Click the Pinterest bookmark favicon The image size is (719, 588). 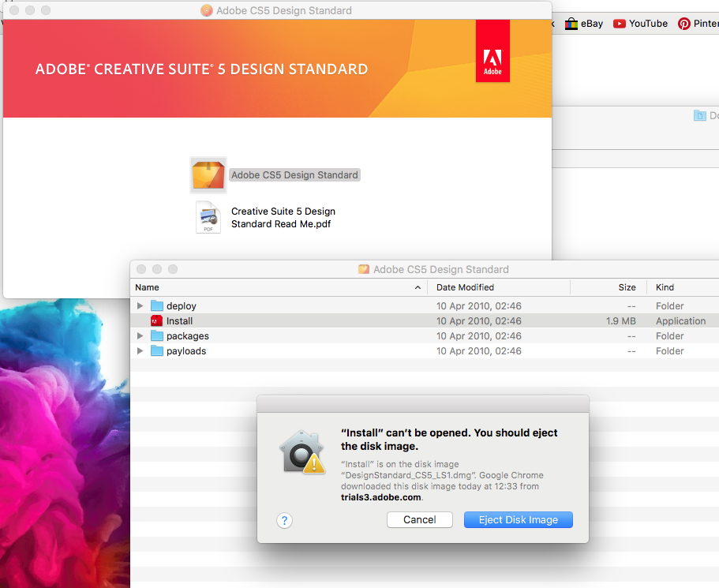pyautogui.click(x=683, y=24)
